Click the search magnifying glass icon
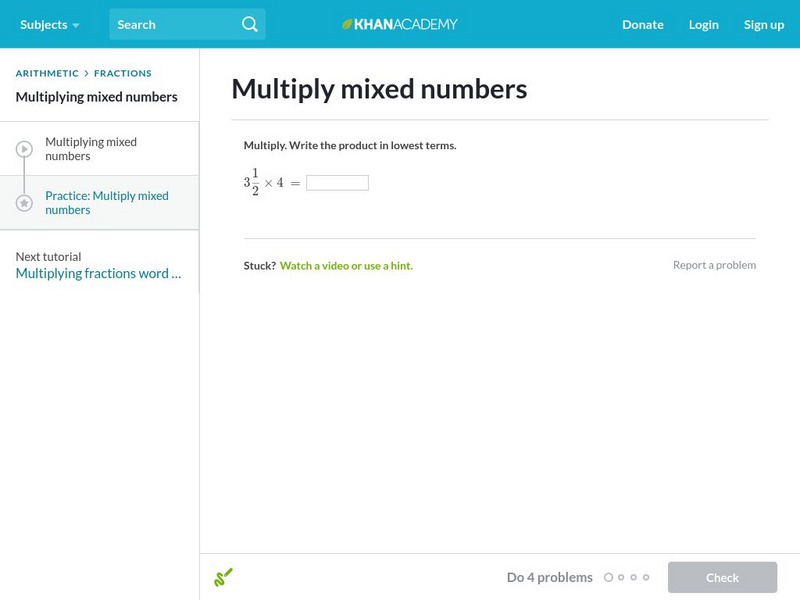 250,24
